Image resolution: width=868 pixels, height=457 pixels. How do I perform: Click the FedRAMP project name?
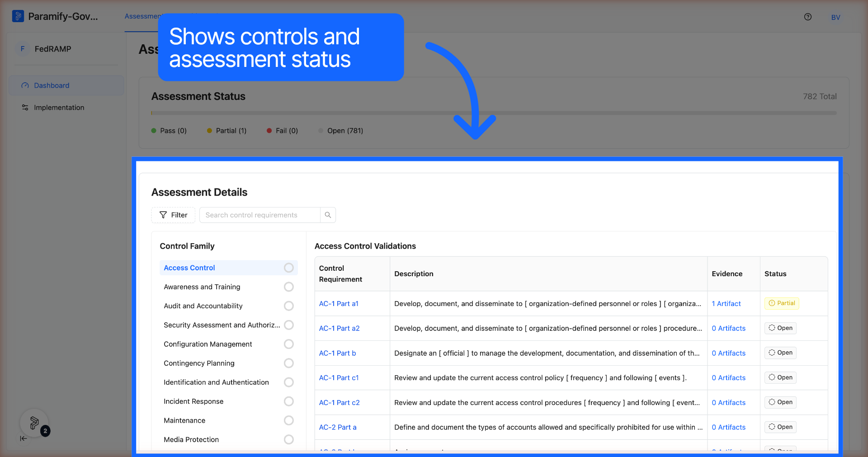tap(53, 49)
